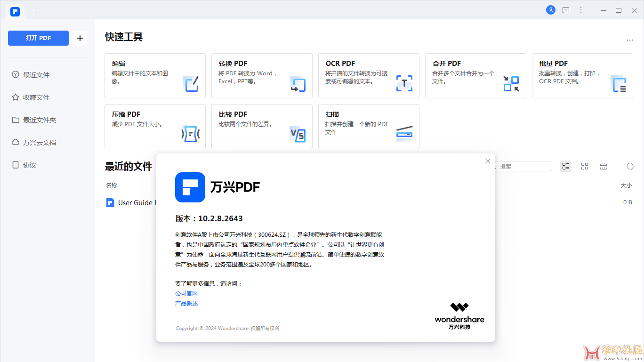Click the edit pencil icon in 编辑 card
The width and height of the screenshot is (644, 362).
click(191, 83)
